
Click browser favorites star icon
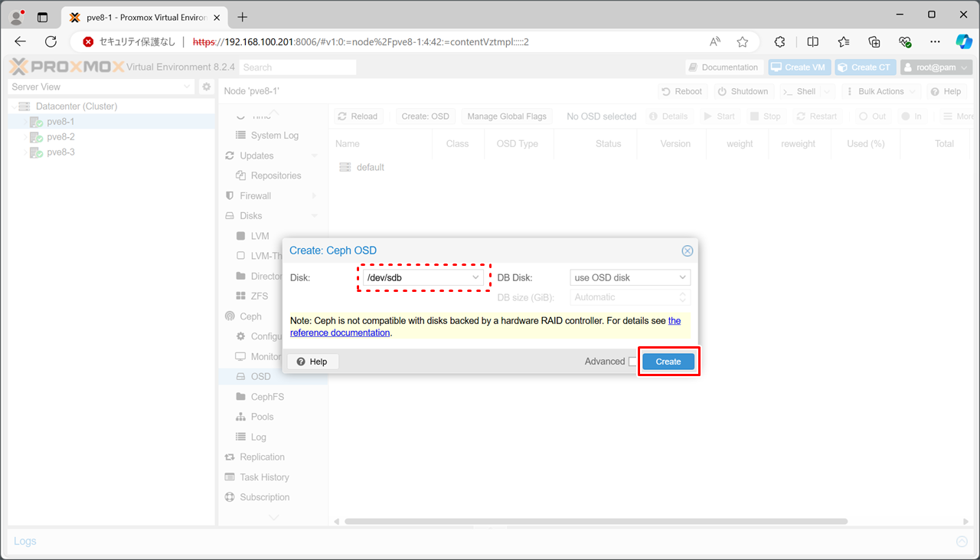742,42
